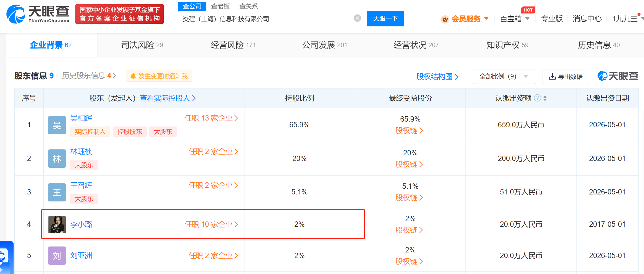Screen dimensions: 644x274
Task: Click the TianYanCha logo
Action: click(38, 14)
